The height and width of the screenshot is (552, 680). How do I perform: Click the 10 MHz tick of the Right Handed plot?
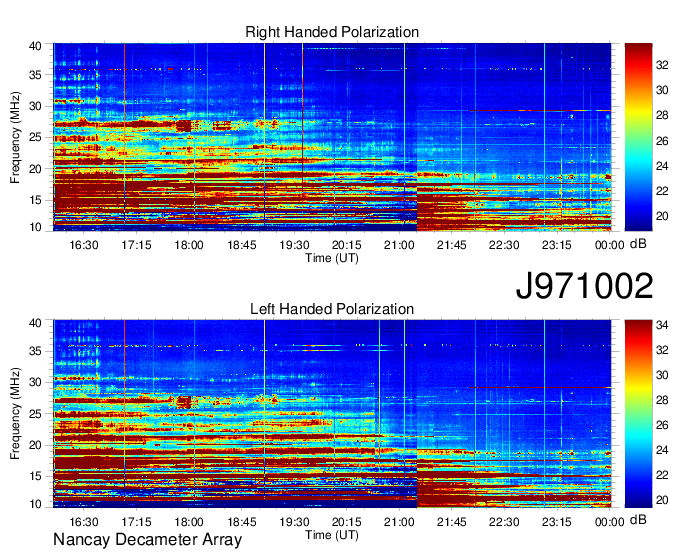click(x=35, y=227)
